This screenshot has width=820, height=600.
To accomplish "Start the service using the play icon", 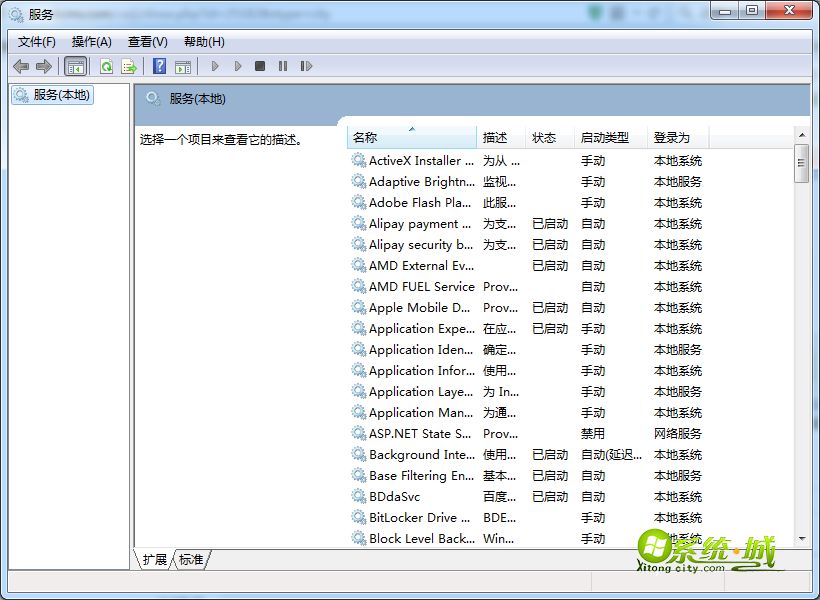I will click(214, 66).
